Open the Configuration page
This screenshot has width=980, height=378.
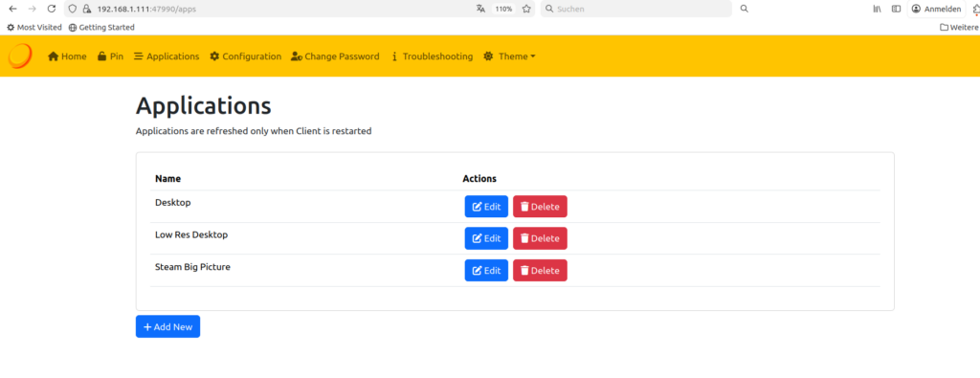click(245, 56)
